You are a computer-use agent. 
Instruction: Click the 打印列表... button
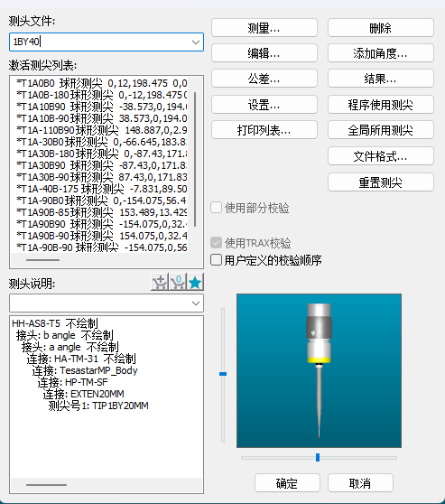click(264, 130)
